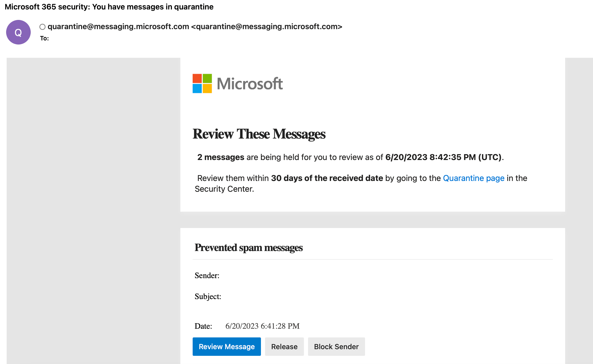593x364 pixels.
Task: Click the 30 days of received date text
Action: 327,178
